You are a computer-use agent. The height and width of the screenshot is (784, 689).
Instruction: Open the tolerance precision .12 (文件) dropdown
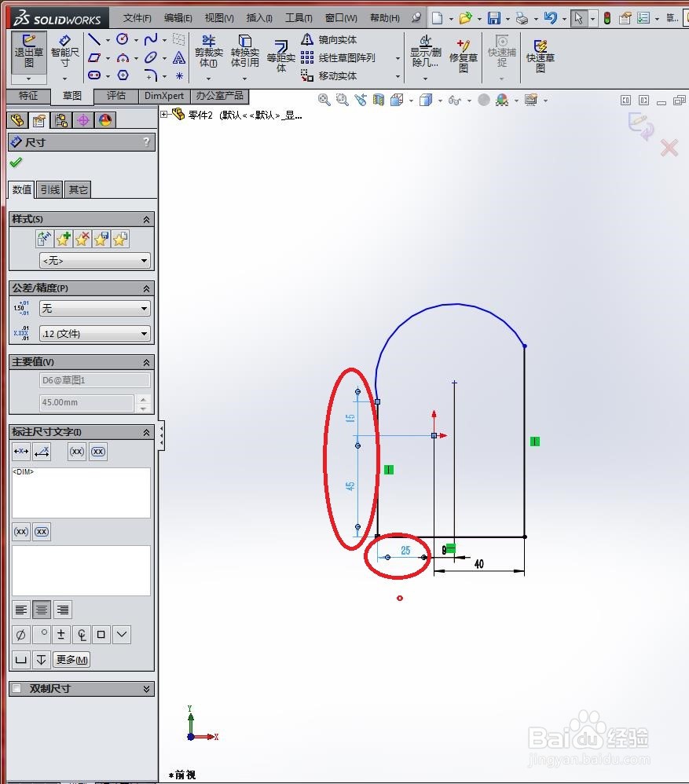pyautogui.click(x=94, y=333)
